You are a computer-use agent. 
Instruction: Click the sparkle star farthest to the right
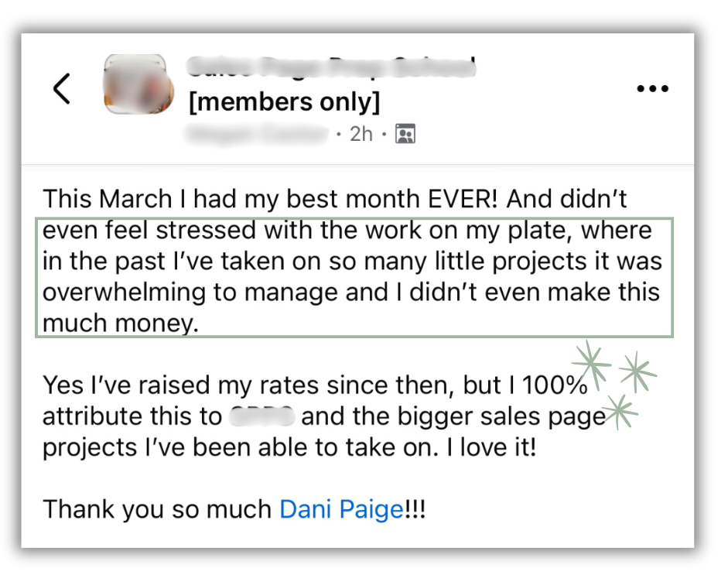[637, 372]
